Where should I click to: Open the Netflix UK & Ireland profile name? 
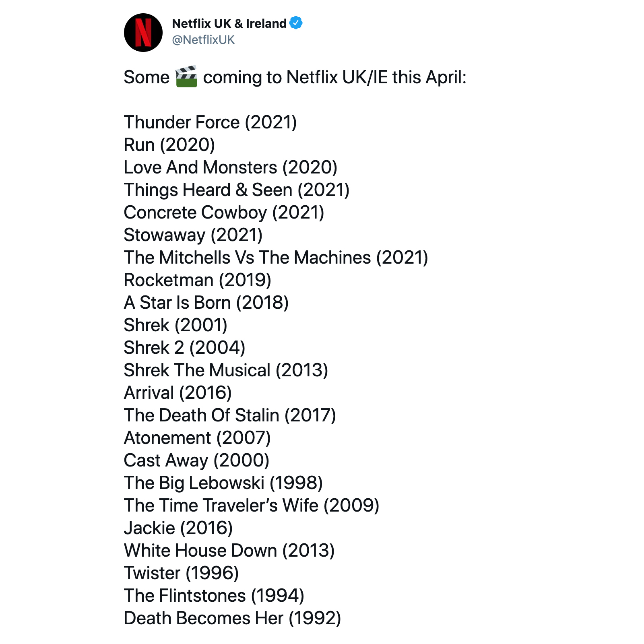point(229,23)
